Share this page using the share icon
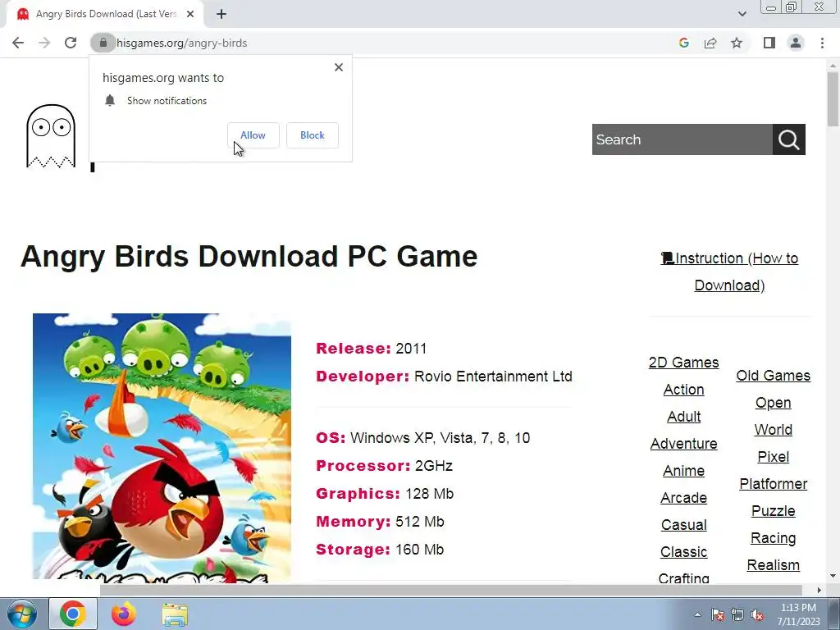Viewport: 840px width, 630px height. 710,43
